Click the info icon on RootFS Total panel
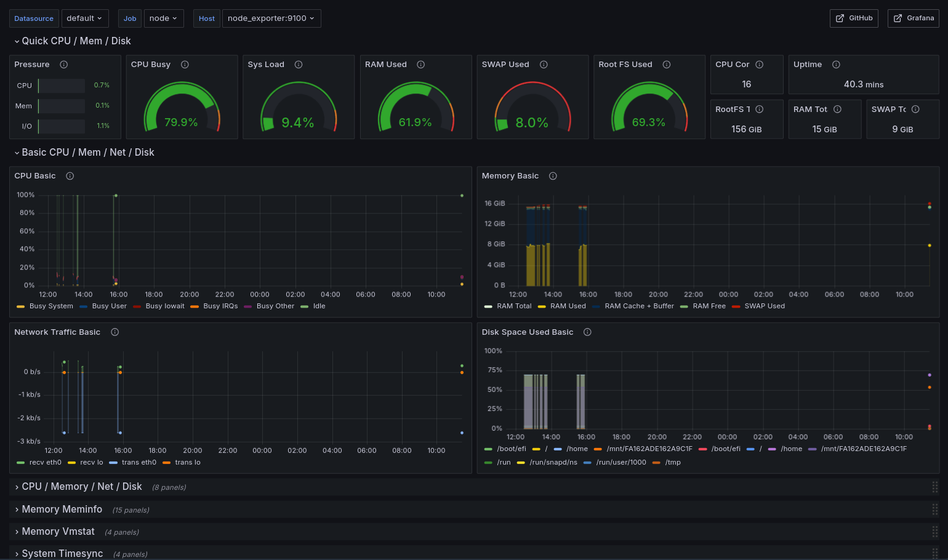 [760, 110]
